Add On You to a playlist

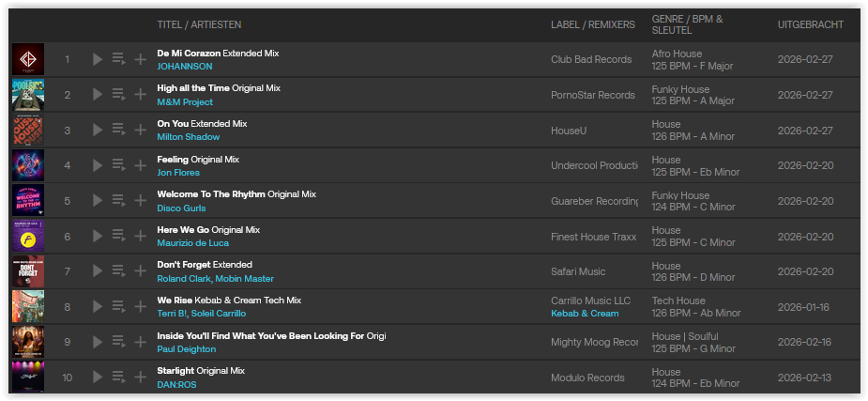click(x=141, y=131)
